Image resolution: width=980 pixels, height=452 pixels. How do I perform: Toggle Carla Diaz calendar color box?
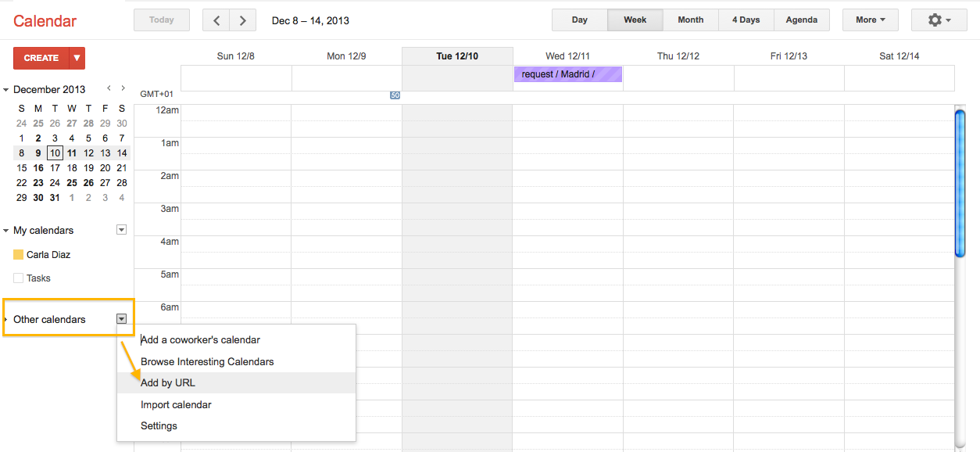18,255
